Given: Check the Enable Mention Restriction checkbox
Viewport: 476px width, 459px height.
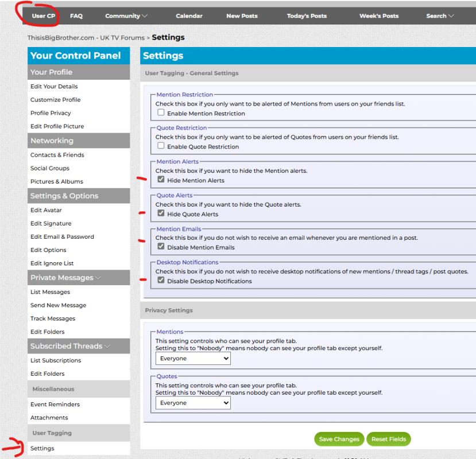Looking at the screenshot, I should pos(161,114).
